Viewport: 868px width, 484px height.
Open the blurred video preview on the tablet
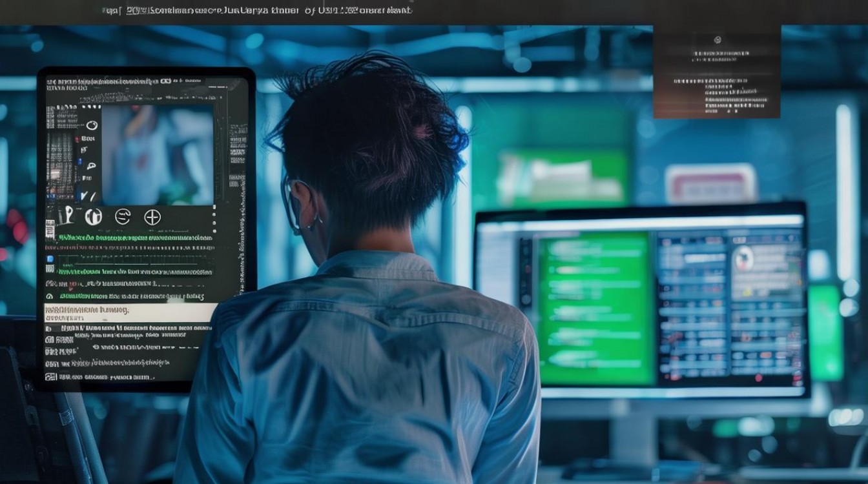(x=158, y=155)
